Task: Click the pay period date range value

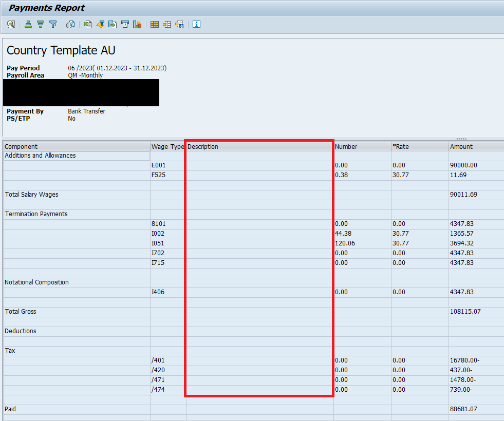Action: click(x=117, y=68)
